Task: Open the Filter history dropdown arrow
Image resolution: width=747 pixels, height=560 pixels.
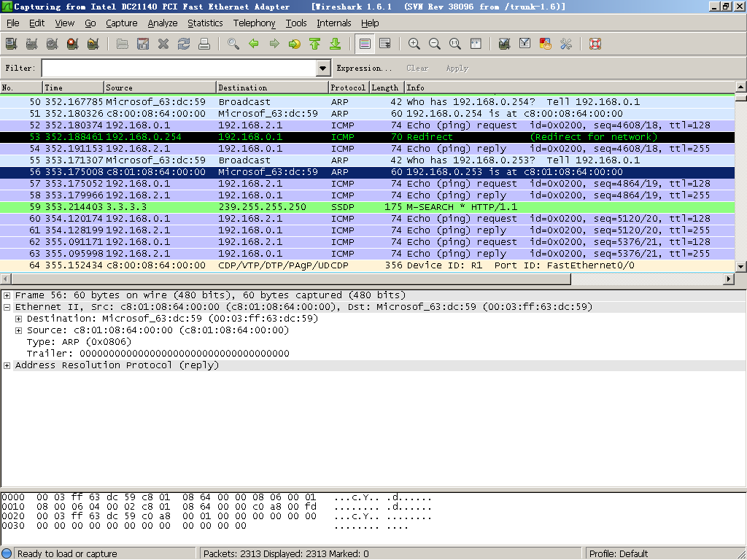Action: pyautogui.click(x=323, y=68)
